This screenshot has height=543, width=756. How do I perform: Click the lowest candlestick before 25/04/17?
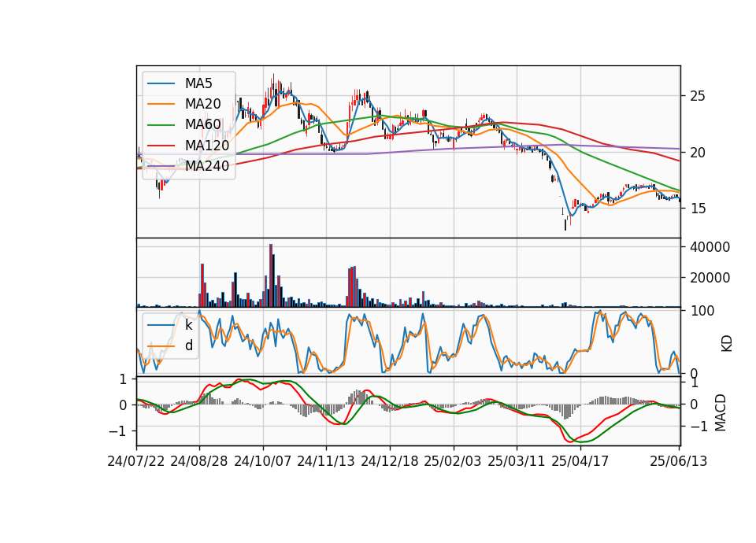click(565, 224)
